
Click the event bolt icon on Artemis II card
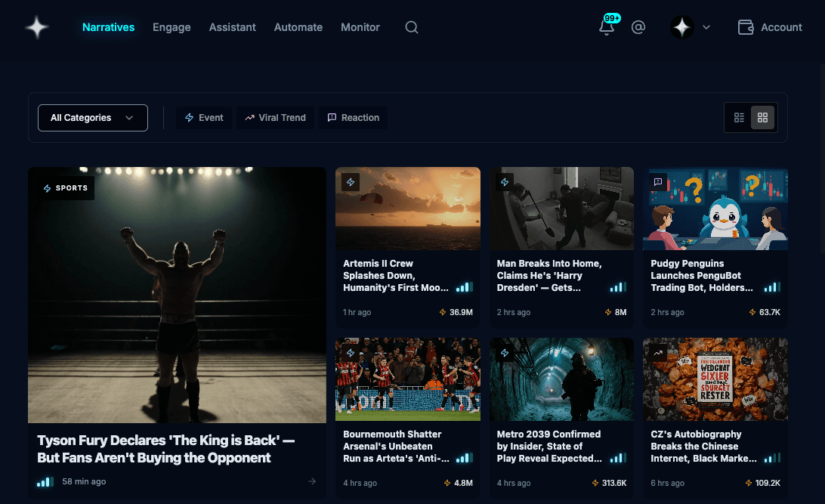[351, 182]
